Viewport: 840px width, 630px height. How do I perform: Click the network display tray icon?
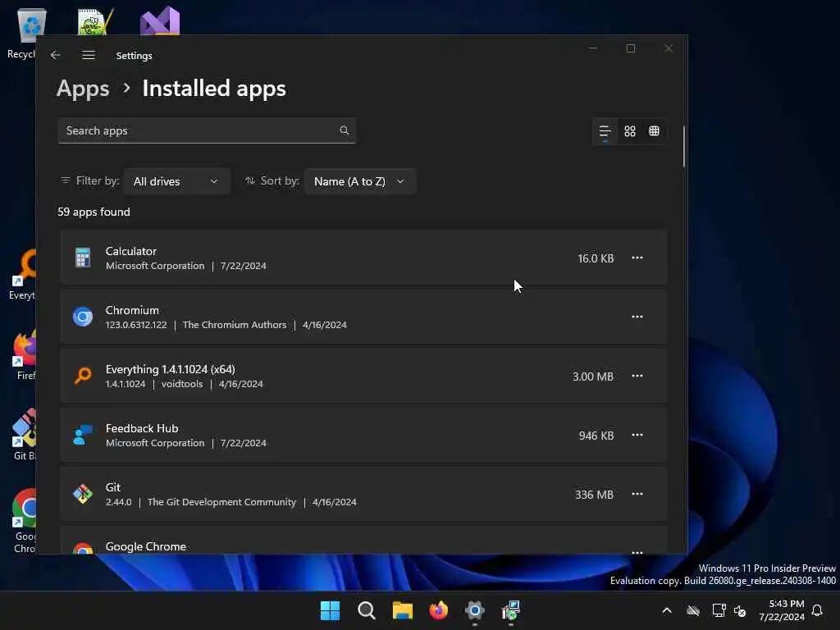[719, 610]
